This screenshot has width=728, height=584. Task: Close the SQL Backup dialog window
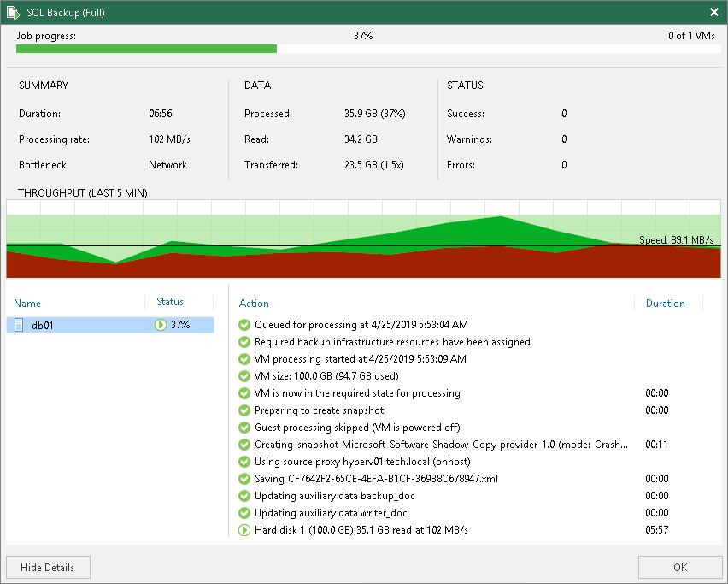point(714,12)
